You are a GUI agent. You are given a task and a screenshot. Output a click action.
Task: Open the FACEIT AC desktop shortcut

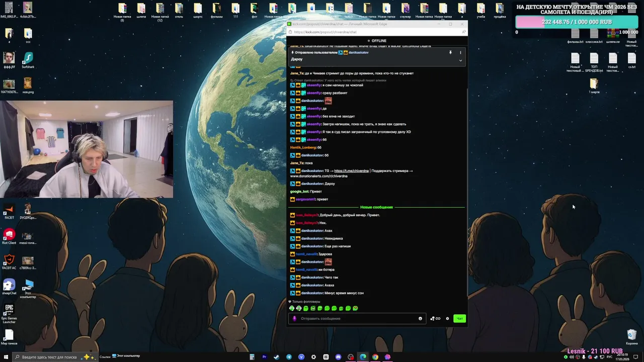9,262
